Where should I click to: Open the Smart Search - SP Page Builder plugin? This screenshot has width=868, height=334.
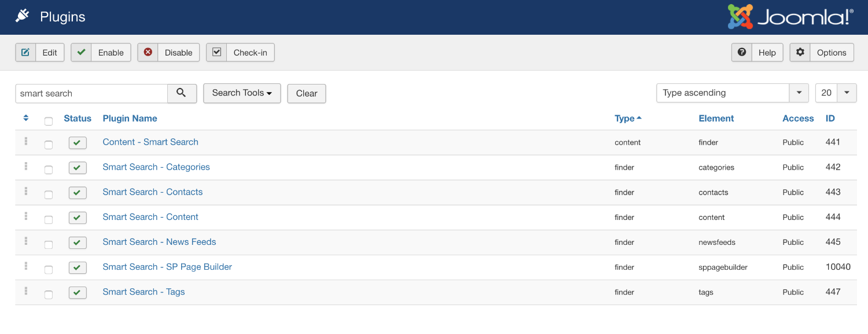(x=167, y=267)
